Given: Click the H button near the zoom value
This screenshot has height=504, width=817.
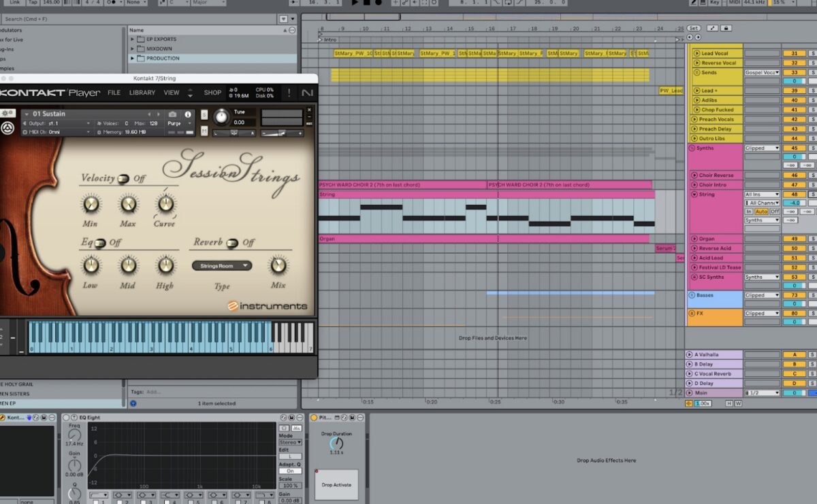Looking at the screenshot, I should (729, 403).
